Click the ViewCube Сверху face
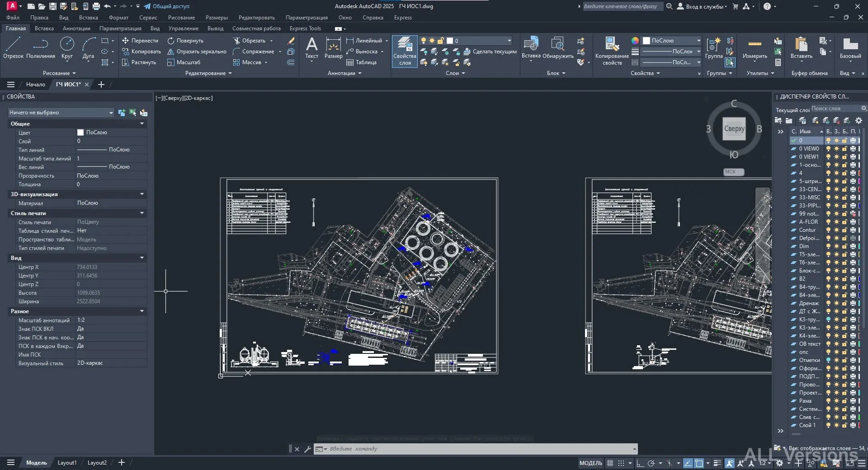Image resolution: width=868 pixels, height=470 pixels. [x=734, y=129]
